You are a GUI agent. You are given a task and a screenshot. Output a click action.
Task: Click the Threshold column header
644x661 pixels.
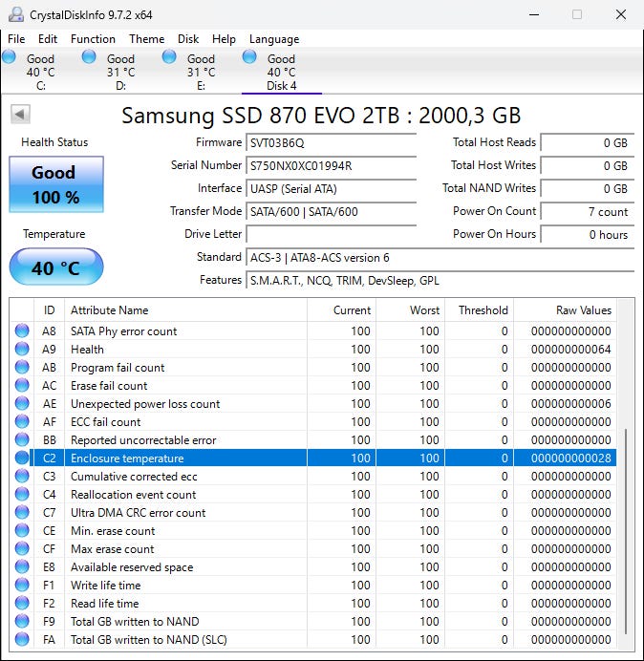pyautogui.click(x=479, y=310)
